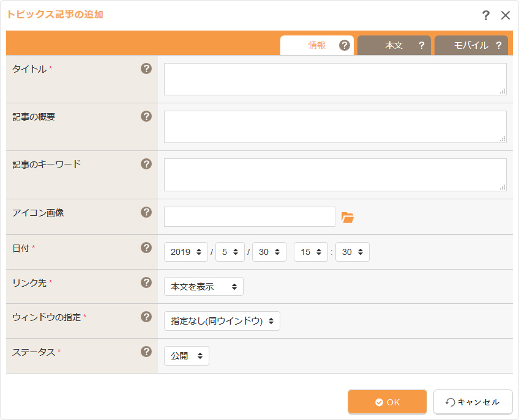Click the orange OK button
The width and height of the screenshot is (519, 420).
click(x=387, y=402)
